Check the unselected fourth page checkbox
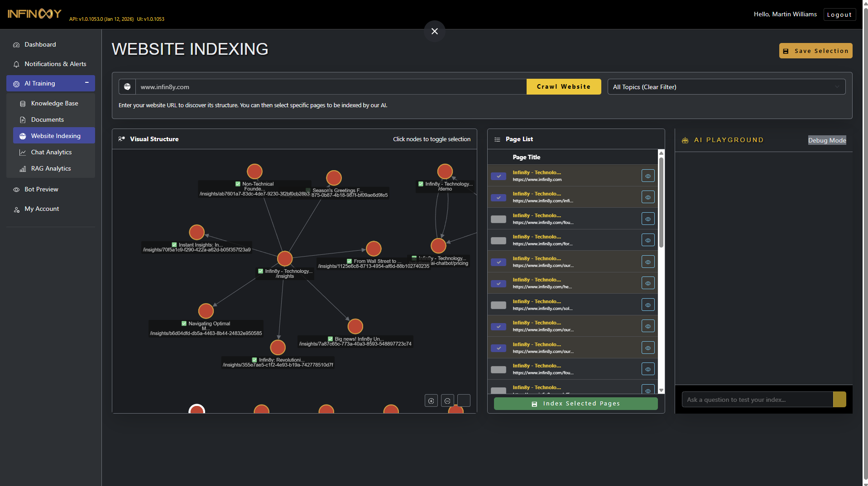This screenshot has width=868, height=486. point(498,241)
